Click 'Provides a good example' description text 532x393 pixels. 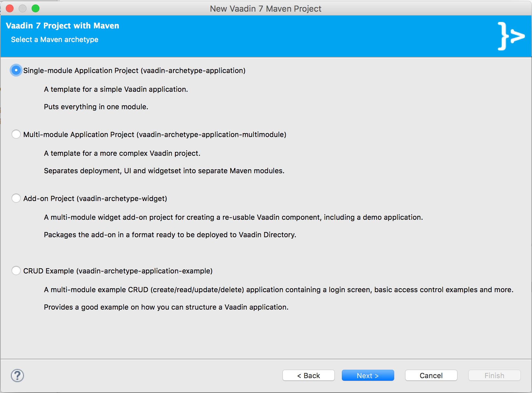pyautogui.click(x=166, y=307)
